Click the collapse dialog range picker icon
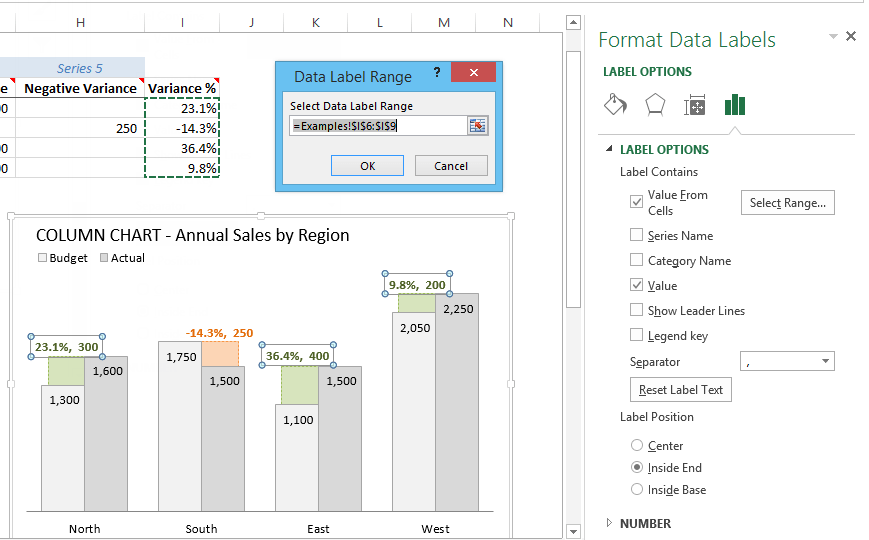The image size is (869, 540). [x=477, y=126]
